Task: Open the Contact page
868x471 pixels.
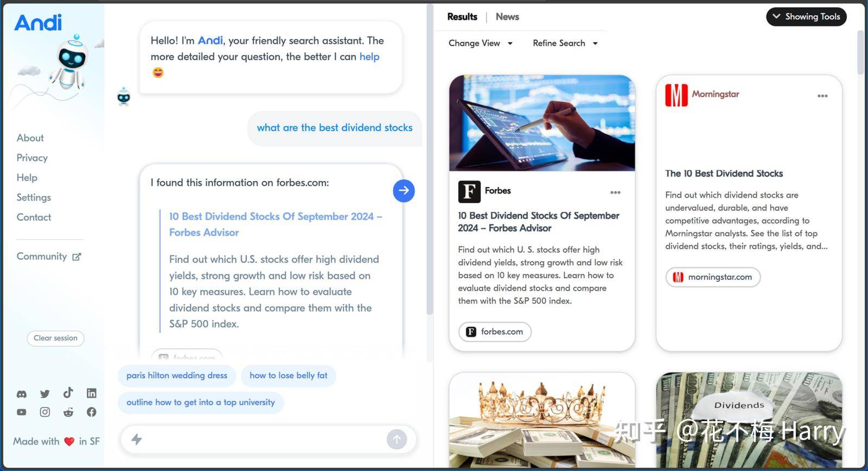Action: pos(34,217)
